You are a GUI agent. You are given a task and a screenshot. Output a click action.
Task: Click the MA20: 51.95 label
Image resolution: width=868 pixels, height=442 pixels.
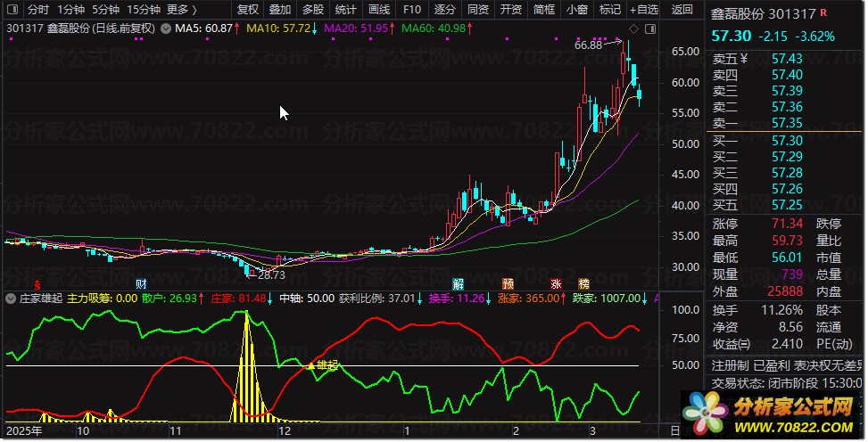pyautogui.click(x=355, y=29)
